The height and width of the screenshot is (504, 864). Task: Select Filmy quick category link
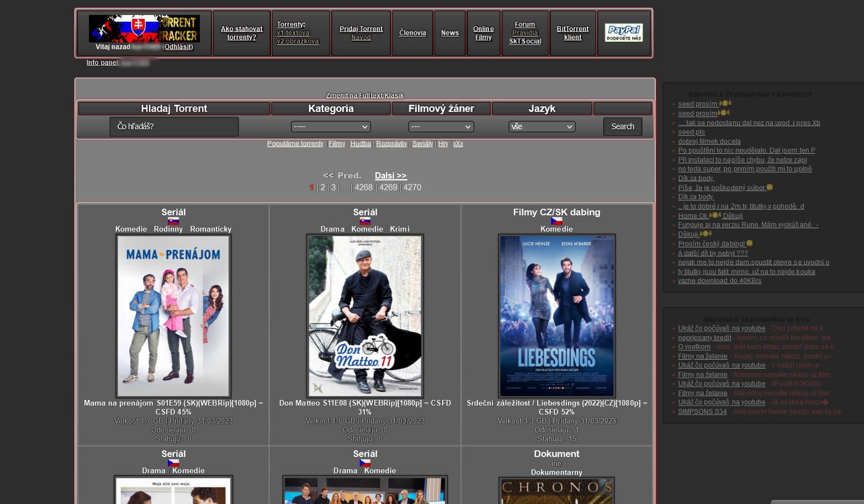coord(337,144)
